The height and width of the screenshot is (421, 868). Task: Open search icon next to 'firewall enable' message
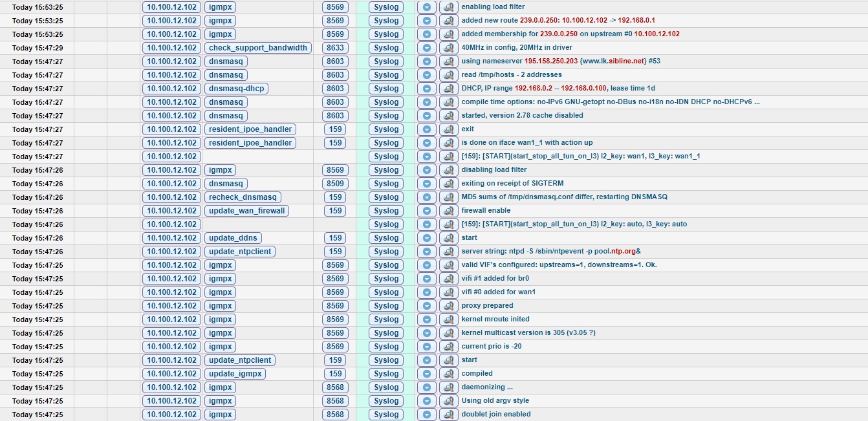click(x=448, y=211)
